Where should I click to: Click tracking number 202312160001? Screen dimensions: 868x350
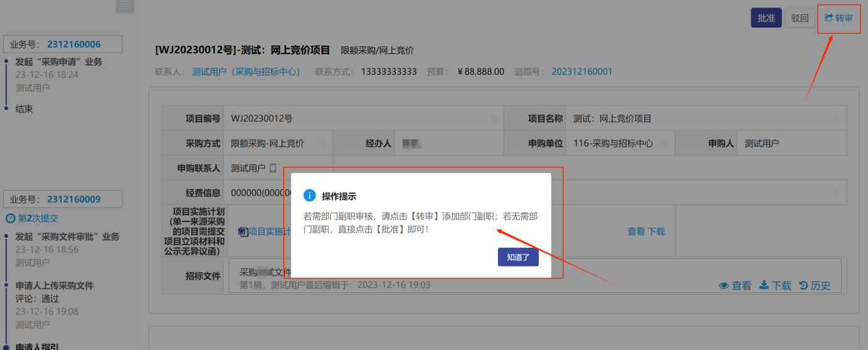click(x=581, y=72)
